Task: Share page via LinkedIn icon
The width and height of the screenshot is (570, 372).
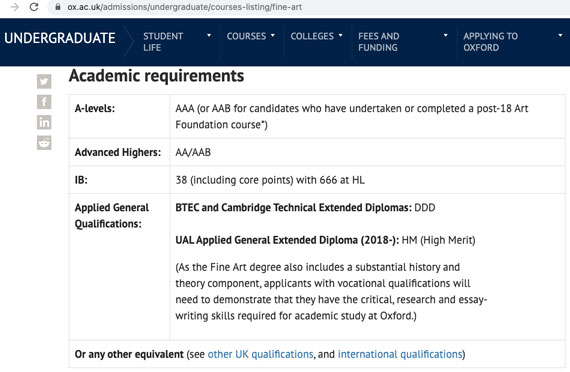Action: (x=44, y=122)
